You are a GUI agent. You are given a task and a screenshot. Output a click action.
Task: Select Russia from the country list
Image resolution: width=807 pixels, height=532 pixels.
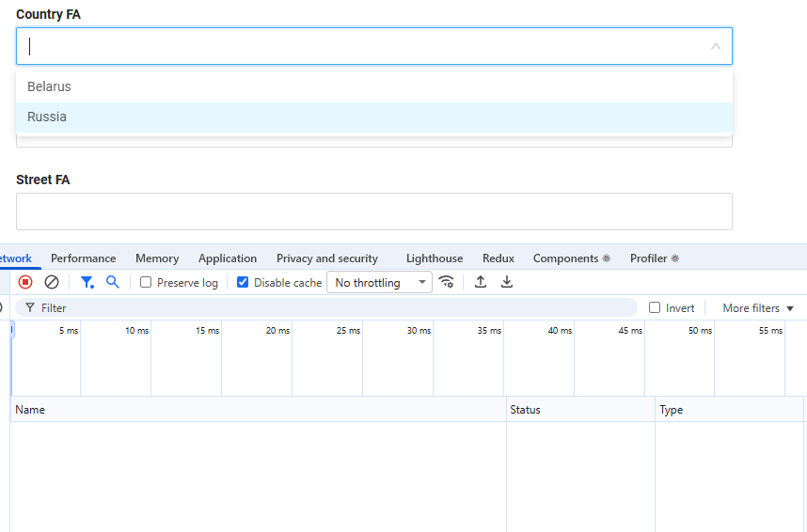coord(47,117)
